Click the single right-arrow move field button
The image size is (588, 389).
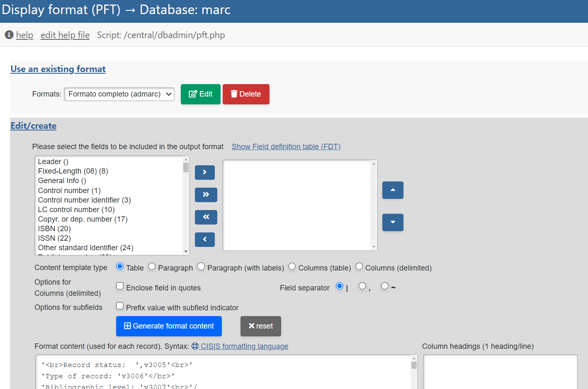coord(204,172)
